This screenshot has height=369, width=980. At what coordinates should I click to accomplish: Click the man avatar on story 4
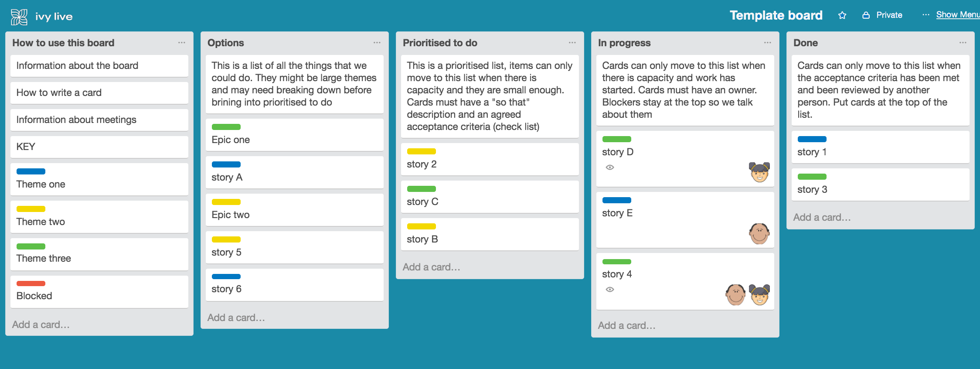pos(736,294)
